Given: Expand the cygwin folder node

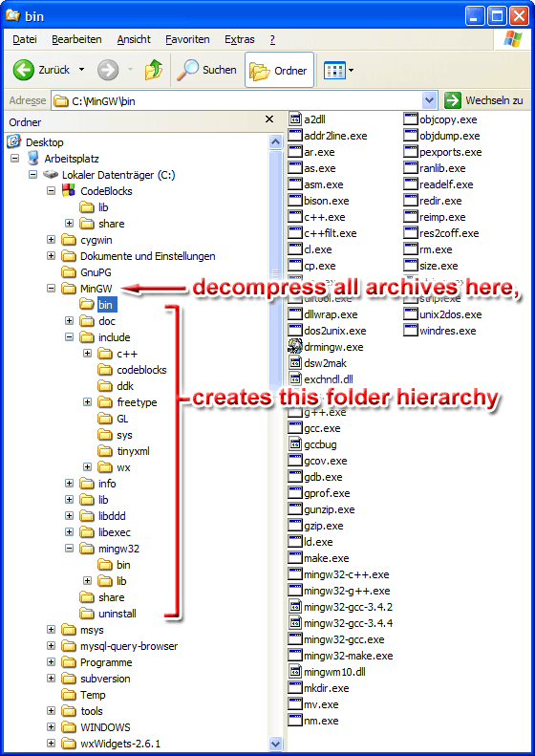Looking at the screenshot, I should click(51, 240).
